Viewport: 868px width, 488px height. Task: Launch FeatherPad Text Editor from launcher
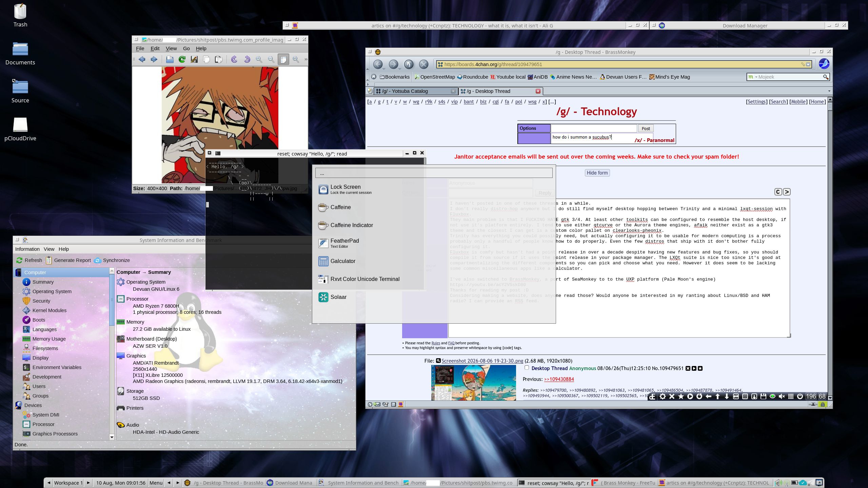point(434,243)
